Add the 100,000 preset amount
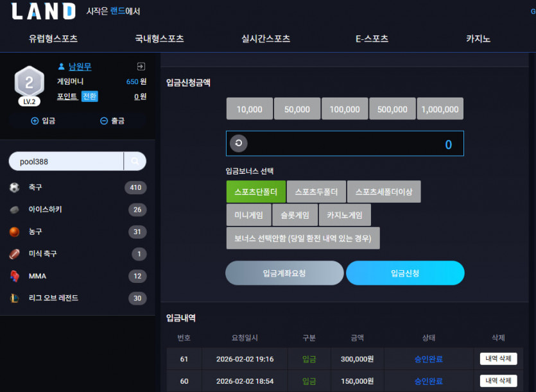Screen dimensions: 536x392 click(x=345, y=109)
